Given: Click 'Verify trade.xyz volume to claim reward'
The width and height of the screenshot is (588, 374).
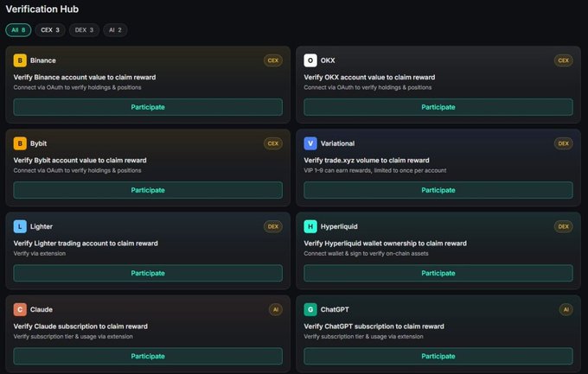Looking at the screenshot, I should coord(367,161).
